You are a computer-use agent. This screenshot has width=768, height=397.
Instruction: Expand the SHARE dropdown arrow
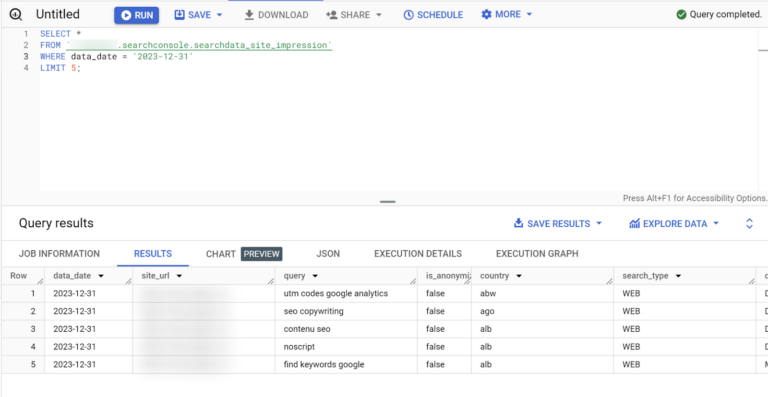(379, 15)
